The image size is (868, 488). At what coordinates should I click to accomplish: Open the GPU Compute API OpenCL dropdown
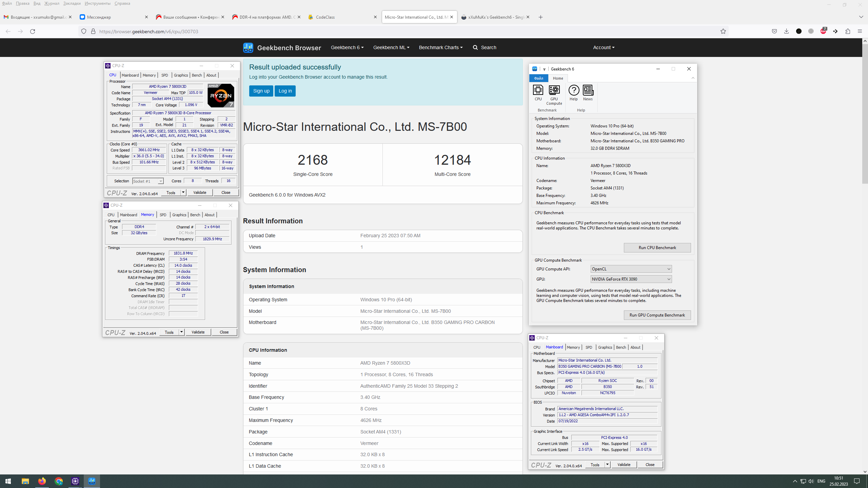click(x=631, y=269)
